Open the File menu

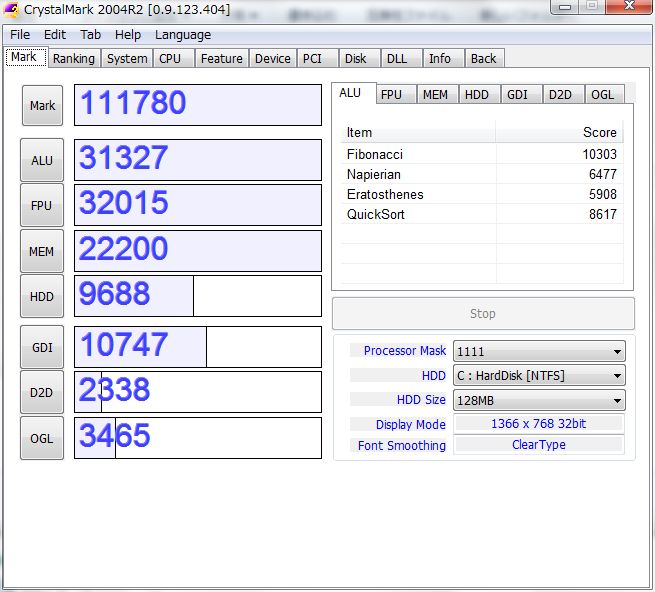[20, 34]
